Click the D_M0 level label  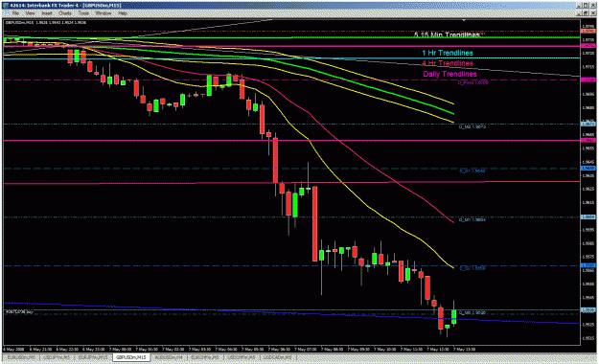coord(472,313)
